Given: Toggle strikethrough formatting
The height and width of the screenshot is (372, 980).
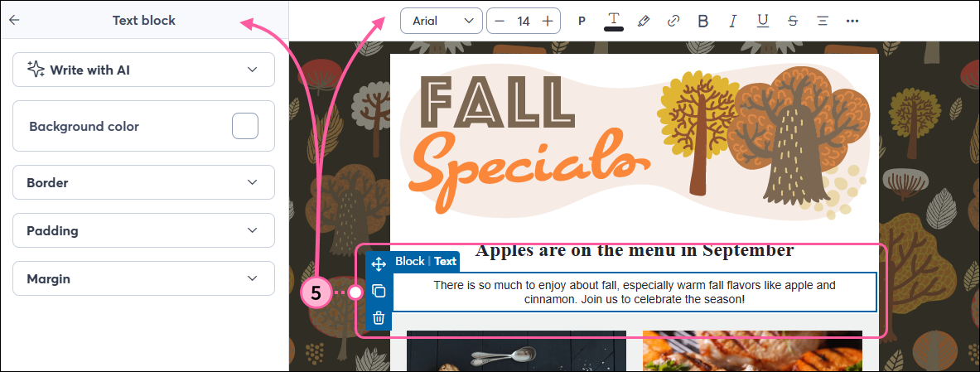Looking at the screenshot, I should pyautogui.click(x=793, y=22).
